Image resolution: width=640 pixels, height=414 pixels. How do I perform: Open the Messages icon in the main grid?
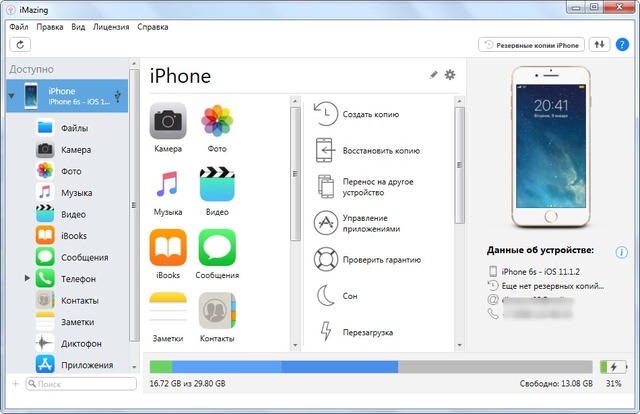pyautogui.click(x=217, y=247)
